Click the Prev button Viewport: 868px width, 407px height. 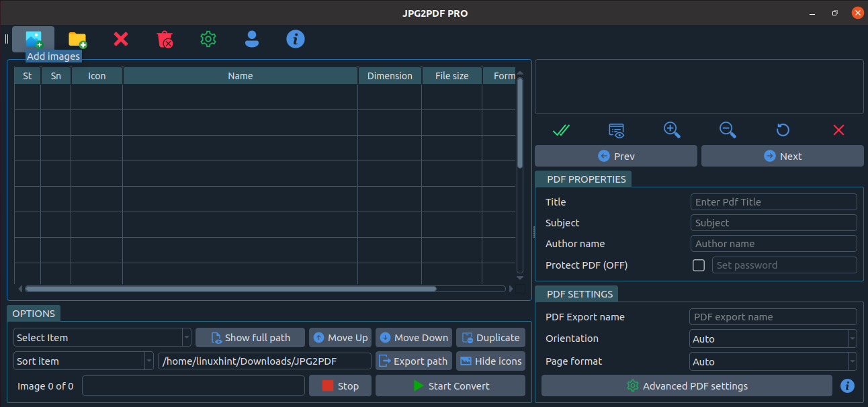click(x=616, y=156)
